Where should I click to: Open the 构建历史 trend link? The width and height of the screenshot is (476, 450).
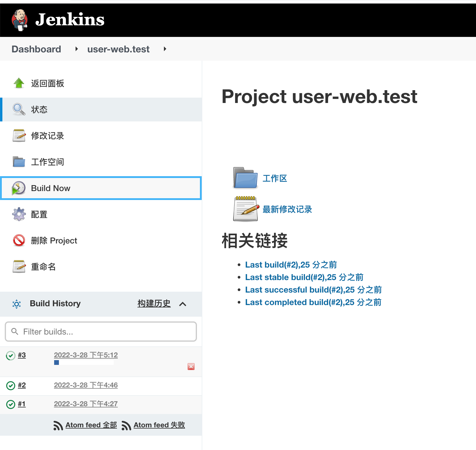coord(154,304)
